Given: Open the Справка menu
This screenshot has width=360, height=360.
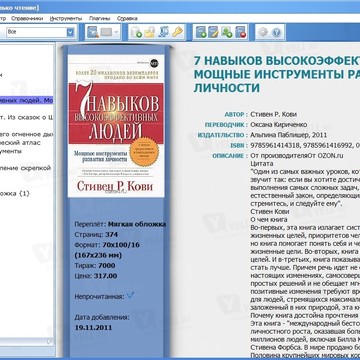Looking at the screenshot, I should [127, 18].
